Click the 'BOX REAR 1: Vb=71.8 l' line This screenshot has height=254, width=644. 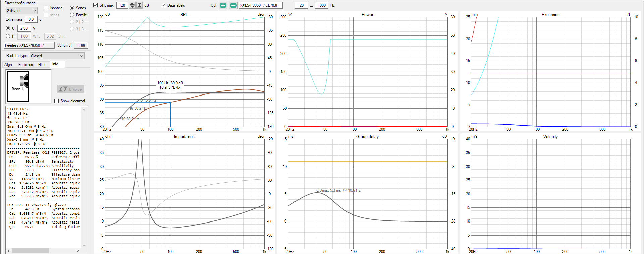(37, 205)
